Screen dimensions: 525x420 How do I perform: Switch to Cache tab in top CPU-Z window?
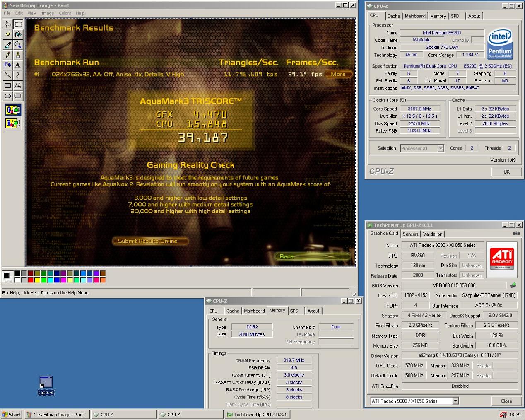(x=393, y=16)
